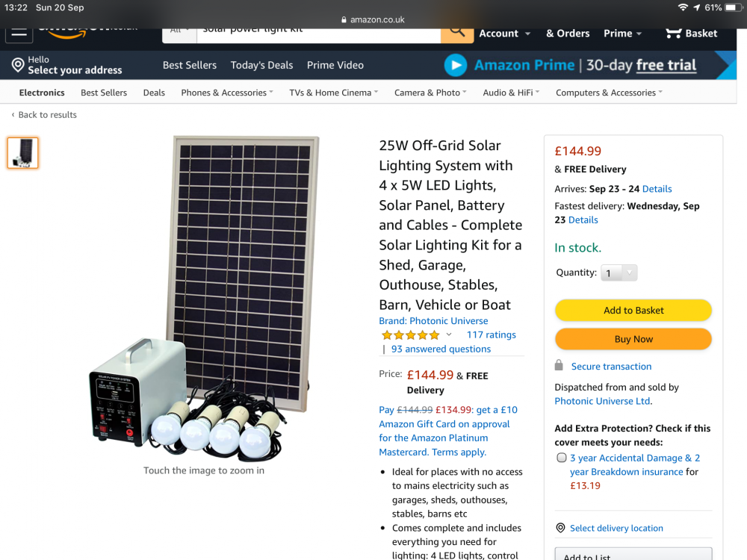
Task: Click the Amazon Prime play button icon
Action: tap(456, 65)
